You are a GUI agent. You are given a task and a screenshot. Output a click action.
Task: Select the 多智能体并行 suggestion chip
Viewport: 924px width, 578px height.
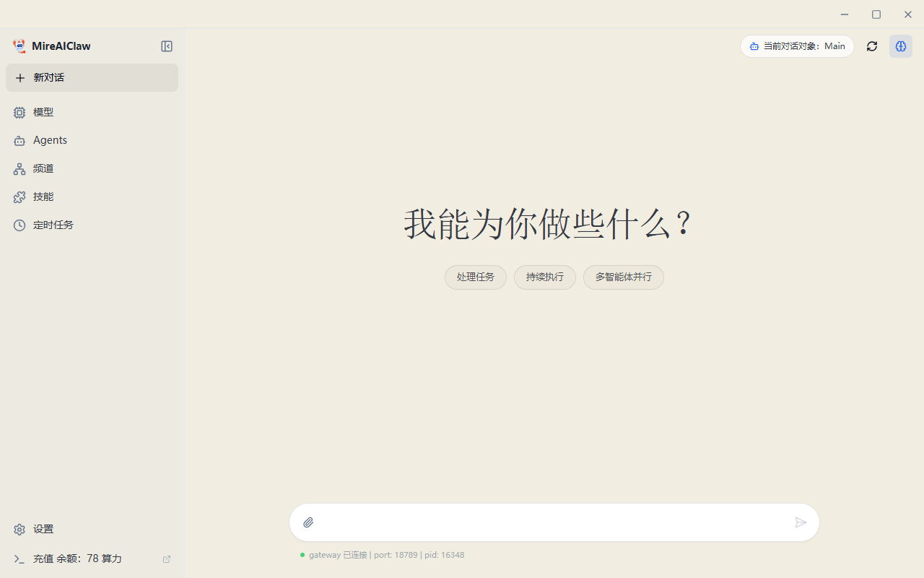623,277
